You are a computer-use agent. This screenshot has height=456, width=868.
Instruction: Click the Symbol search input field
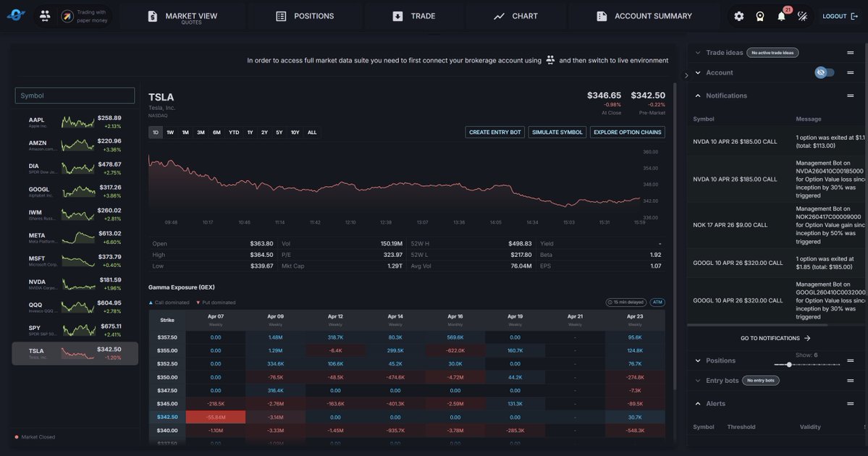(x=75, y=95)
